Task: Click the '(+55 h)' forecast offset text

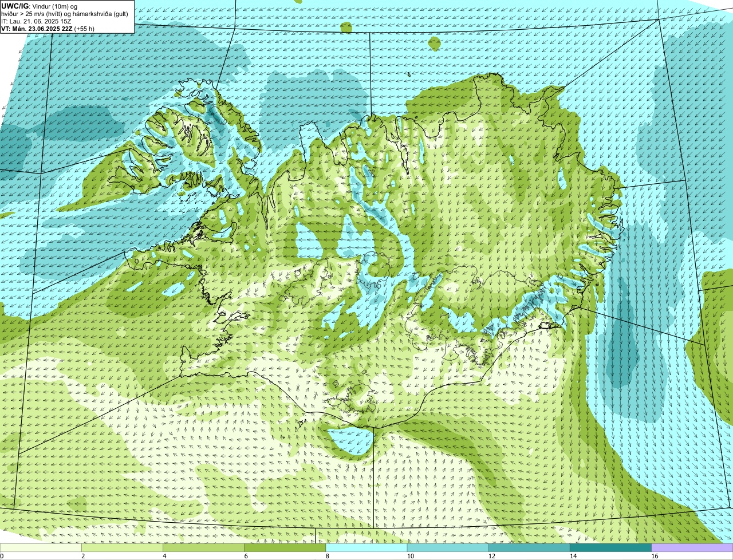Action: (85, 29)
